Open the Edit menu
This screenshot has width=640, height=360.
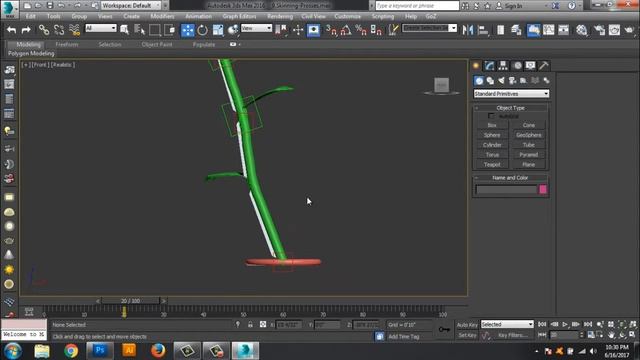coord(31,16)
